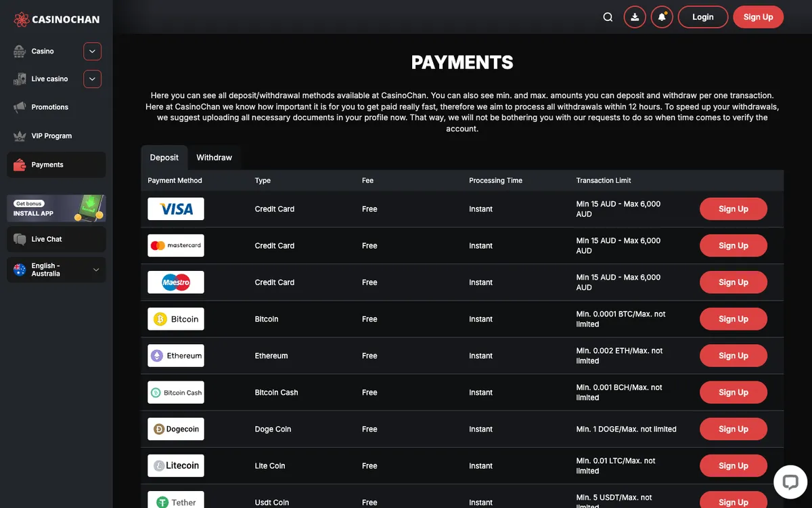
Task: Open the live chat bubble widget
Action: tap(790, 482)
